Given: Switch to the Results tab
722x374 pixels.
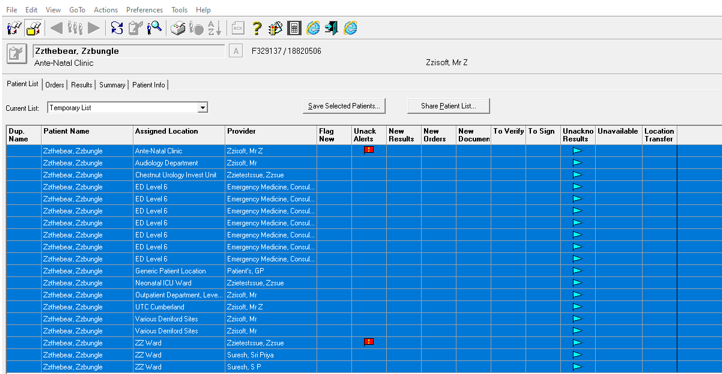Looking at the screenshot, I should point(82,85).
